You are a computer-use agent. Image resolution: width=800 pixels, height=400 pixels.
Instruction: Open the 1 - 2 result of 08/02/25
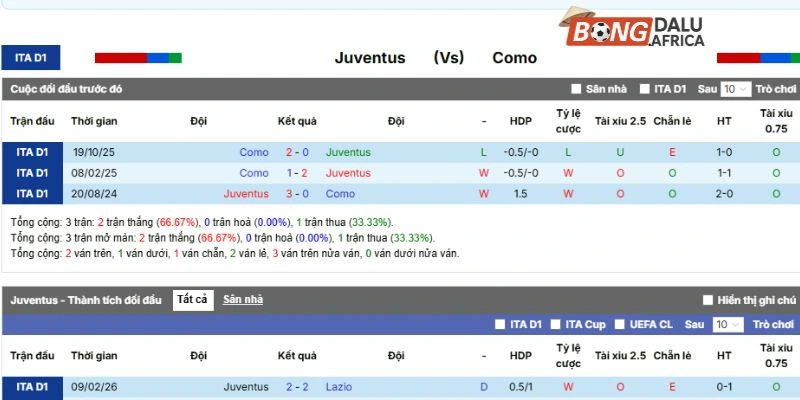click(296, 173)
